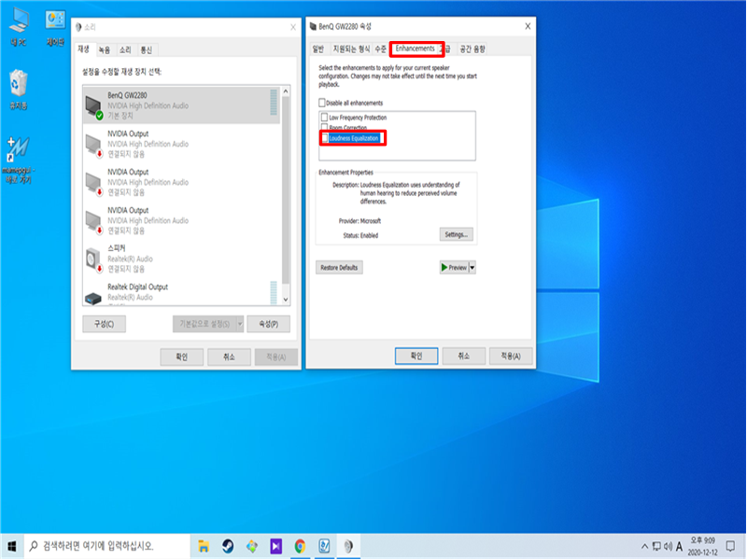Switch to the 수준 tab
The width and height of the screenshot is (747, 560).
point(381,49)
